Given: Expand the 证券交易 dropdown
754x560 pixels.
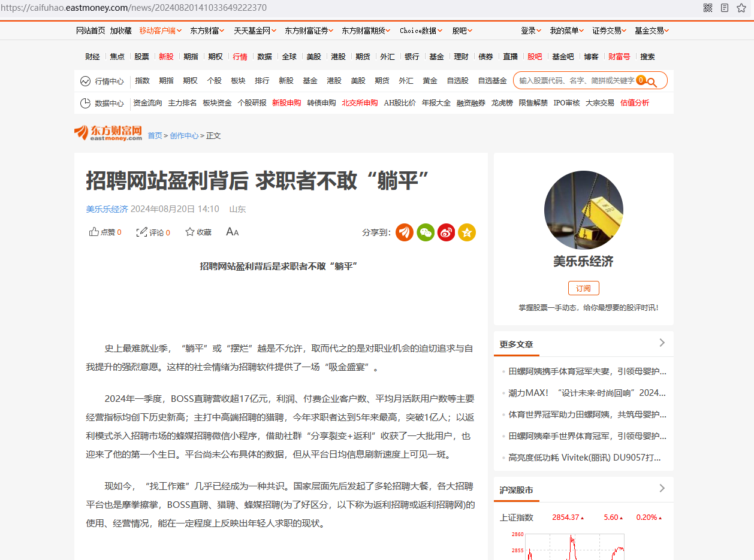Looking at the screenshot, I should tap(610, 31).
